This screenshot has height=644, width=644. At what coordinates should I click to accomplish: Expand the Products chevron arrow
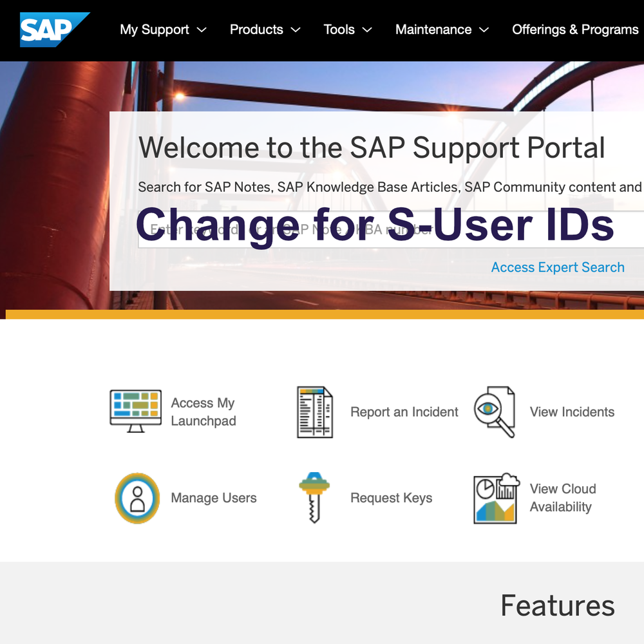(x=296, y=30)
